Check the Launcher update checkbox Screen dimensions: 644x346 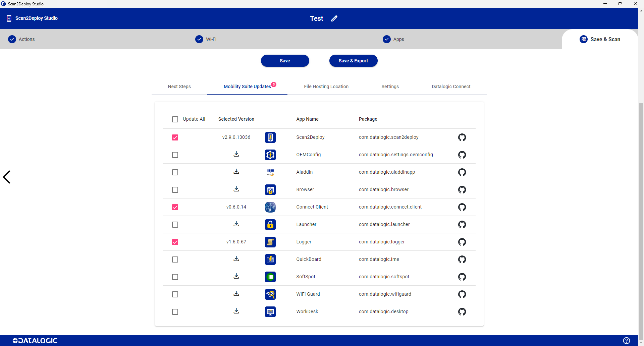click(x=175, y=225)
